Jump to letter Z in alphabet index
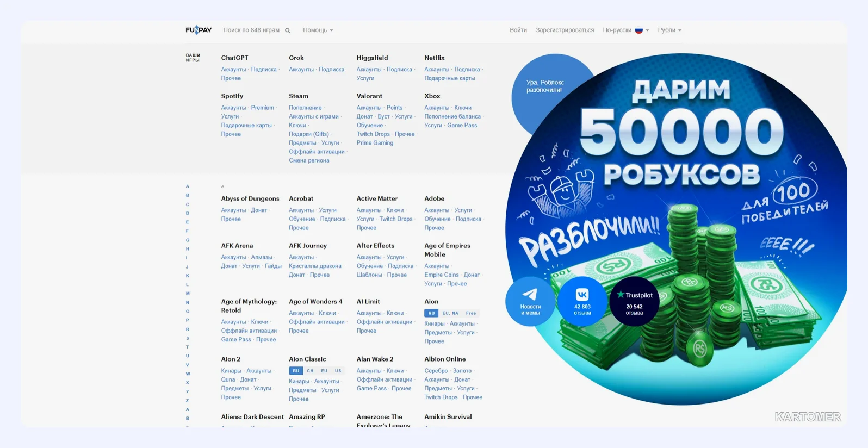 [x=188, y=401]
